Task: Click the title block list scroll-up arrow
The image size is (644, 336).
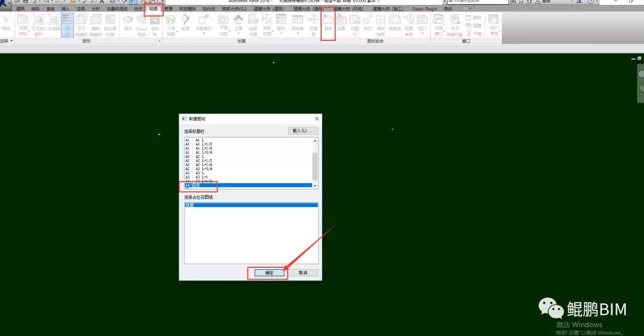Action: [x=315, y=141]
